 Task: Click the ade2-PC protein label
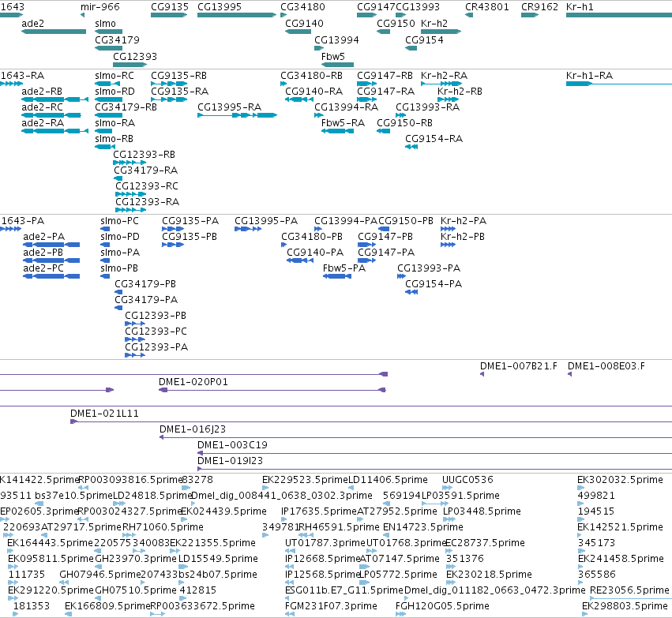43,268
